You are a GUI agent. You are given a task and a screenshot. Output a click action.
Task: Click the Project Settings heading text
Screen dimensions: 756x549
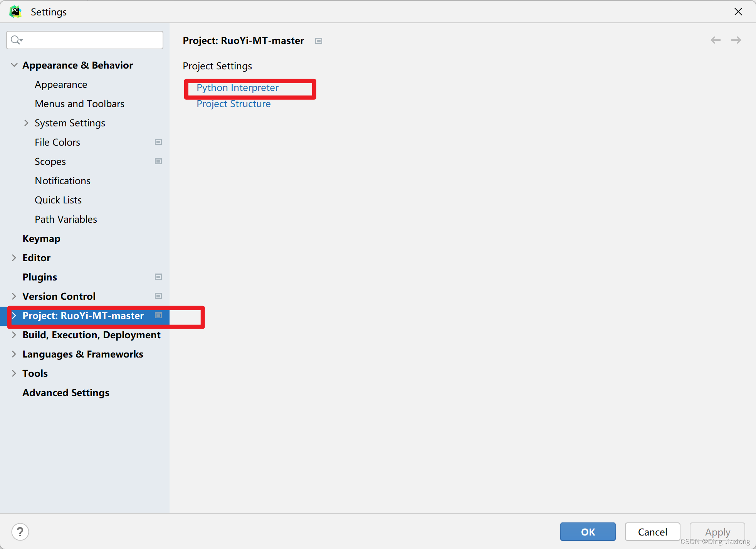[217, 66]
